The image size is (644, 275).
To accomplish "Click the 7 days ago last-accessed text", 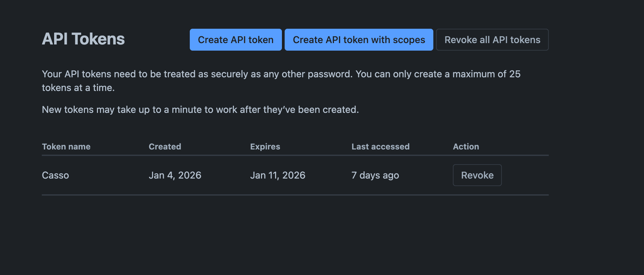I will click(375, 175).
